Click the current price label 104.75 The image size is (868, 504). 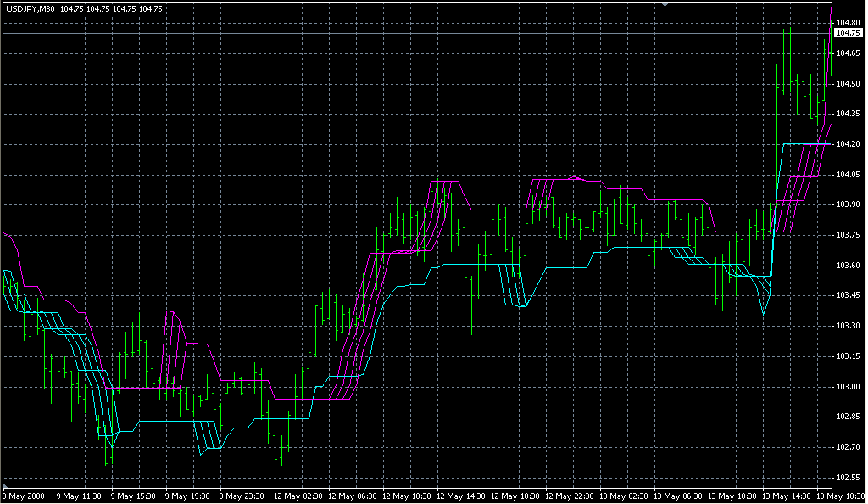click(848, 33)
